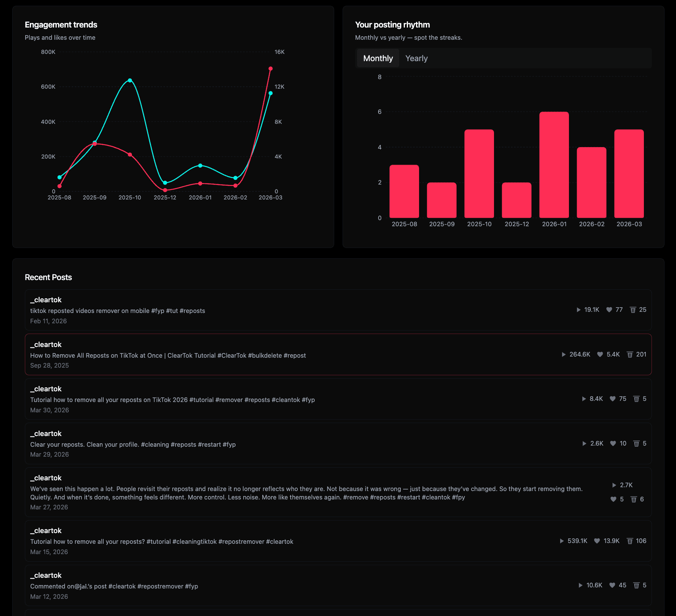Viewport: 676px width, 616px height.
Task: Click the Engagement trends panel title
Action: [x=61, y=24]
